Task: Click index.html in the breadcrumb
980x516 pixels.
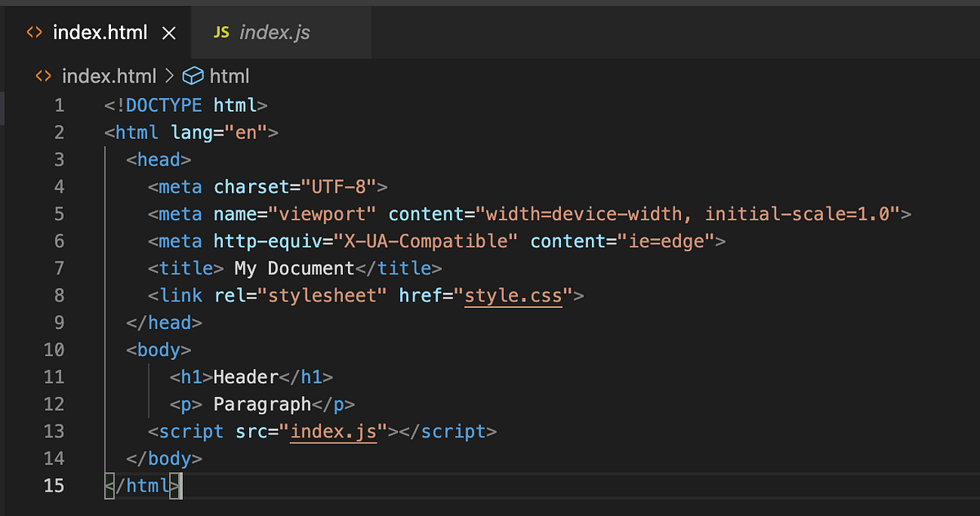Action: tap(109, 77)
